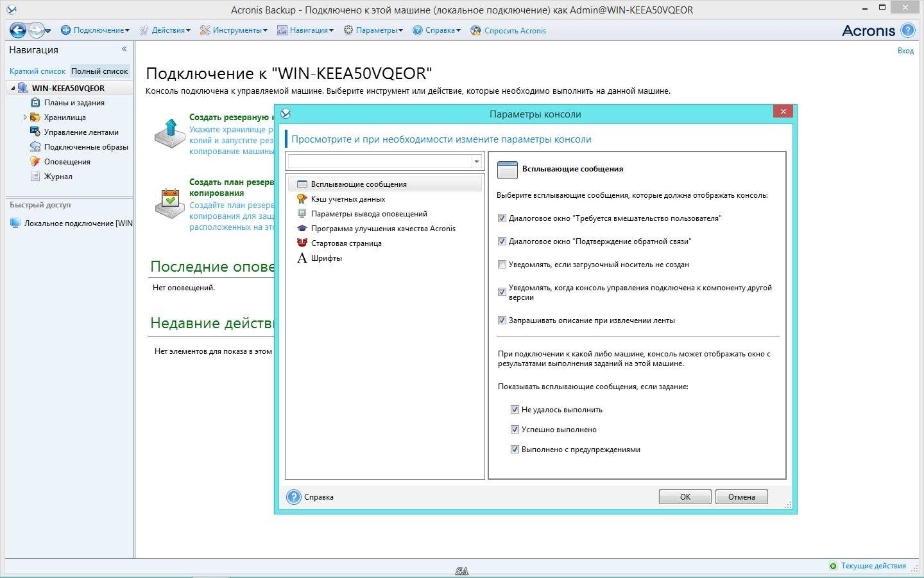
Task: Uncheck 'Не удалось выполнить' checkbox
Action: tap(515, 410)
